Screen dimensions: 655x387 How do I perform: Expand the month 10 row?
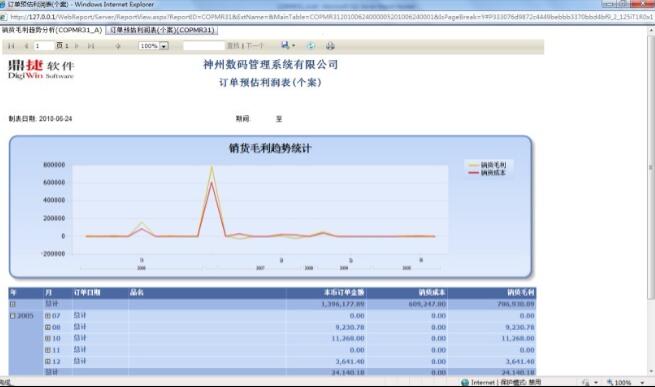pyautogui.click(x=48, y=339)
